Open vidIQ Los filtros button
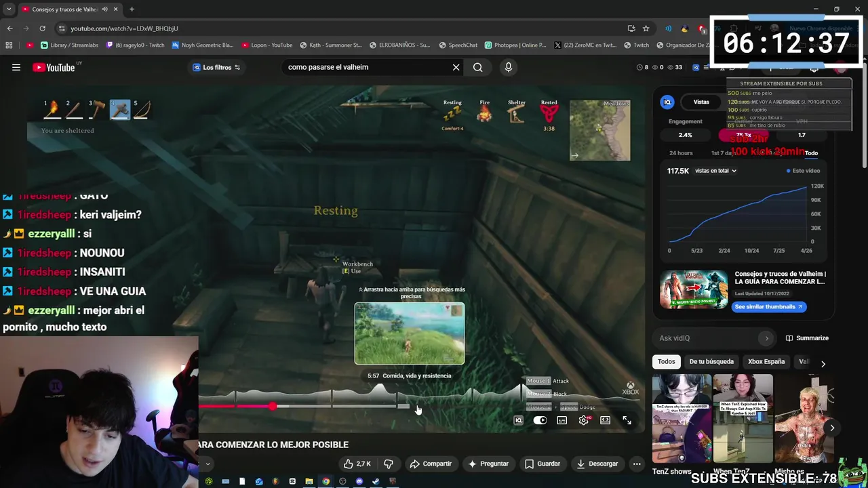Viewport: 868px width, 488px height. 216,67
